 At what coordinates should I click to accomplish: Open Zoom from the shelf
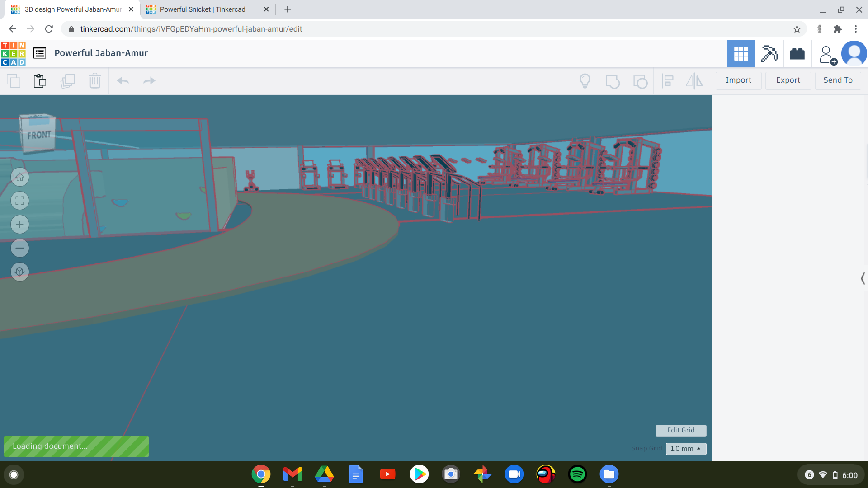pos(514,474)
